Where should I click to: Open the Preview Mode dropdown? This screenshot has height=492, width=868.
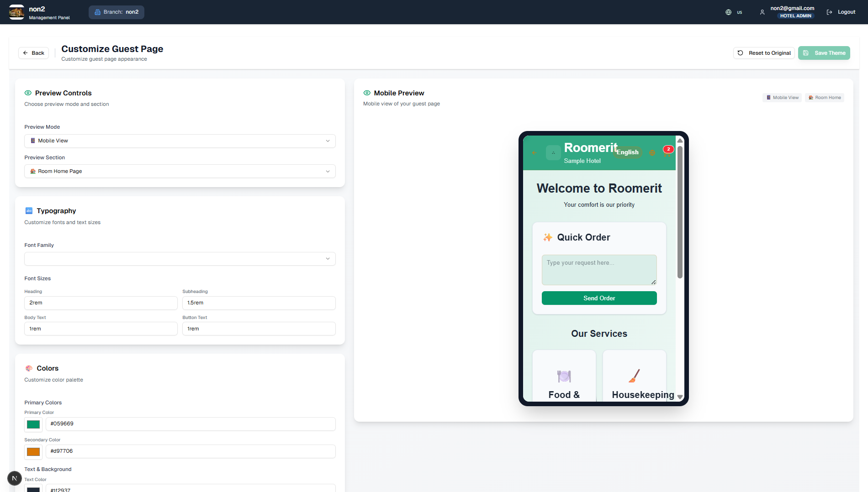coord(180,141)
